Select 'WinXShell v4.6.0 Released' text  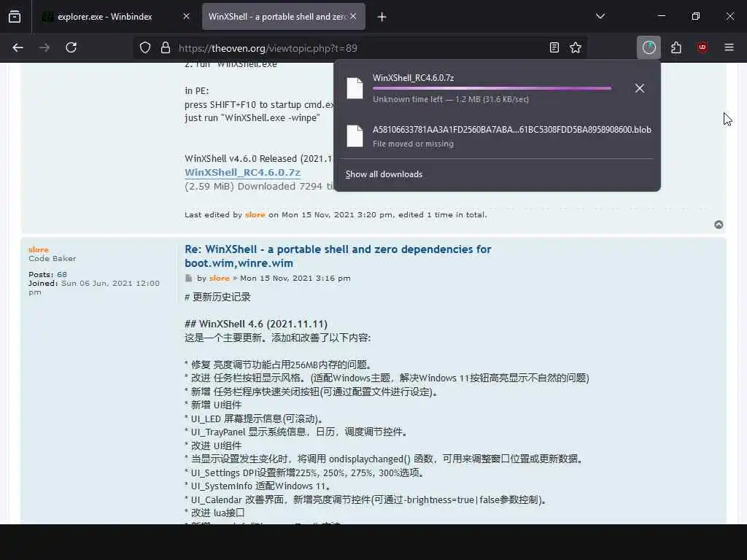click(241, 158)
